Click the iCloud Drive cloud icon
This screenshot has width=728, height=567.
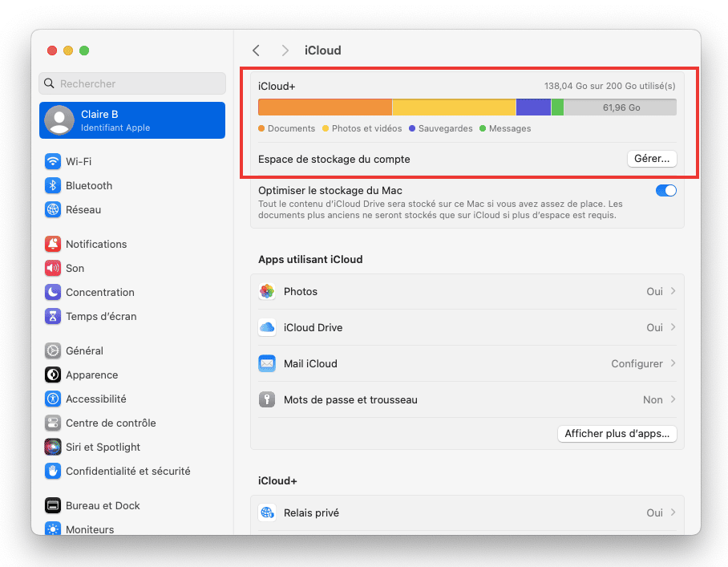[267, 328]
